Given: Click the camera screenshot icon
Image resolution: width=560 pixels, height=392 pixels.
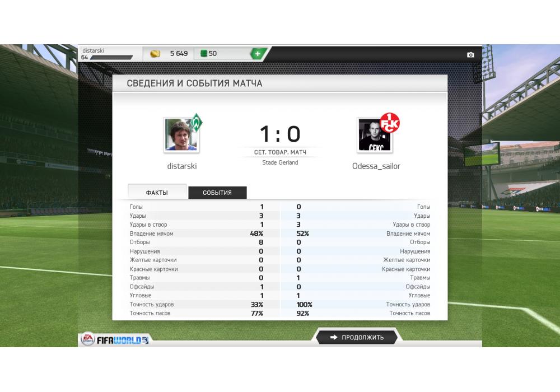Looking at the screenshot, I should coord(470,55).
